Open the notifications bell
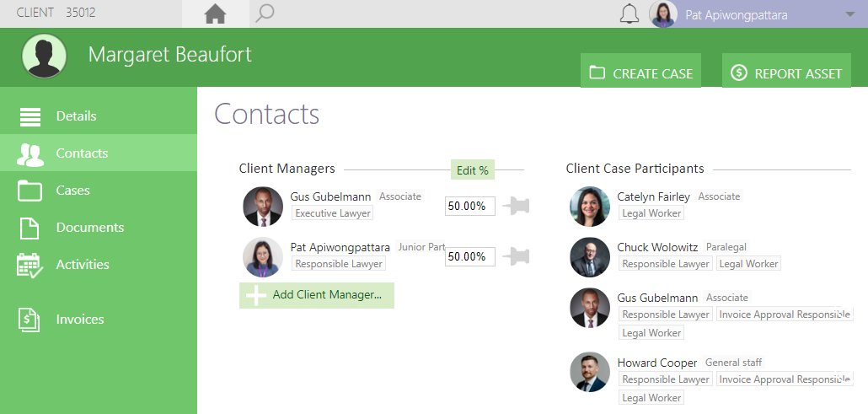Image resolution: width=868 pixels, height=414 pixels. pyautogui.click(x=629, y=13)
